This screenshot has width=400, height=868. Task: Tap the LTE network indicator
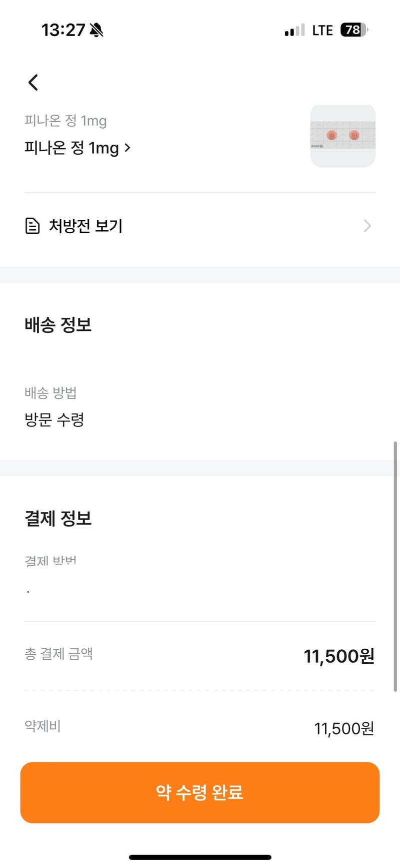(322, 31)
